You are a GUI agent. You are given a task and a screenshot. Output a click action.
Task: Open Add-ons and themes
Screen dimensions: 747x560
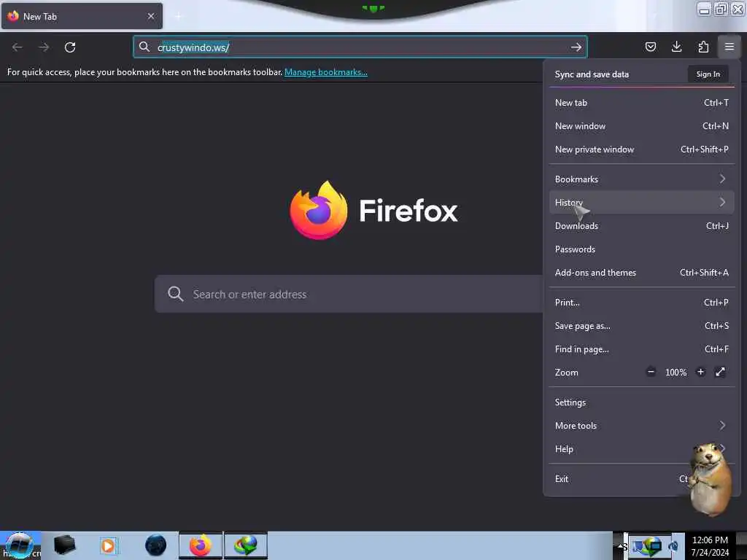(642, 273)
